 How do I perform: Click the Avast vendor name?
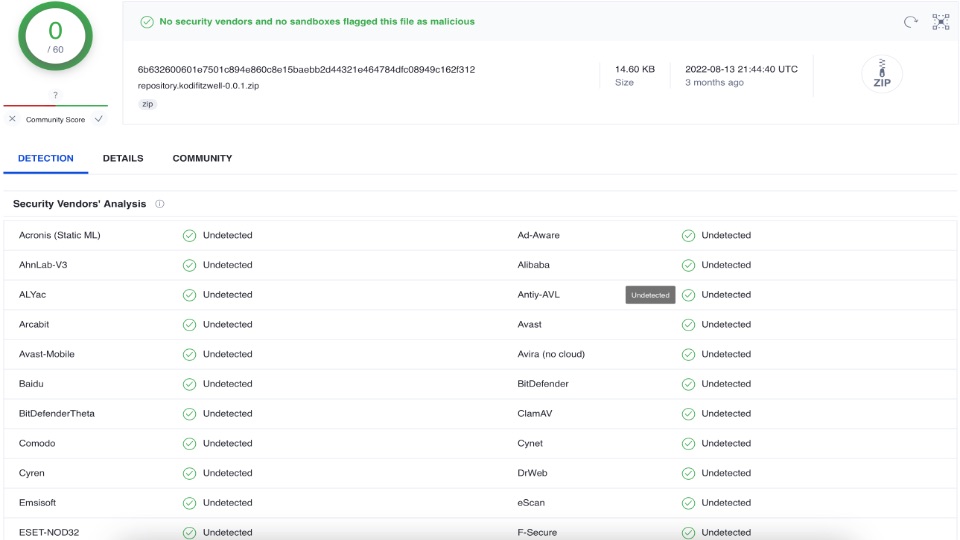click(530, 324)
